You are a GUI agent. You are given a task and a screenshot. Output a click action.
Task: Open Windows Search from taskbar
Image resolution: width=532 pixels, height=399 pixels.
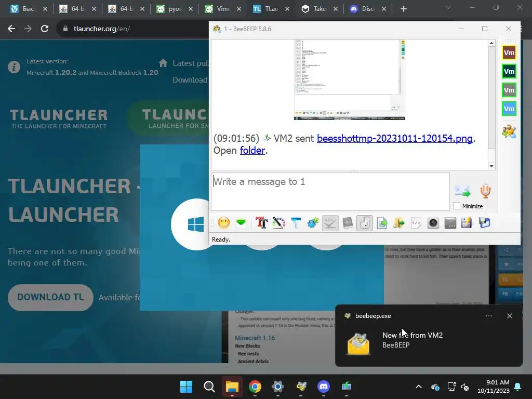(209, 387)
